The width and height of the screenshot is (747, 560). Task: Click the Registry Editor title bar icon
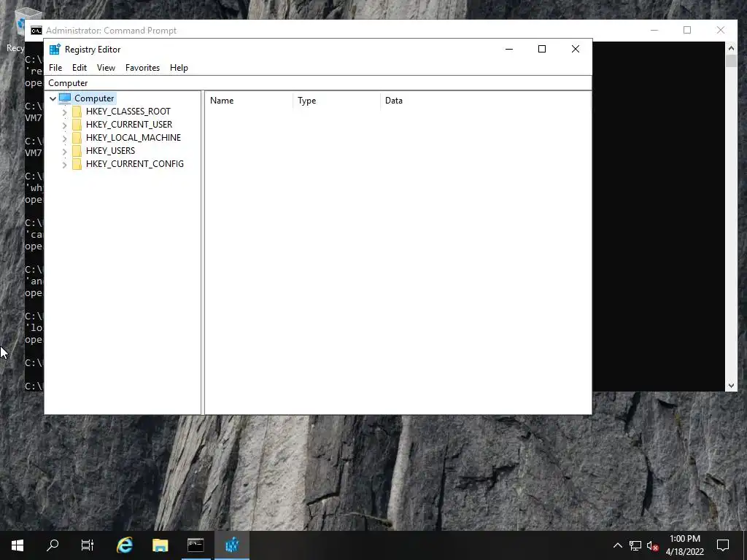(x=55, y=49)
